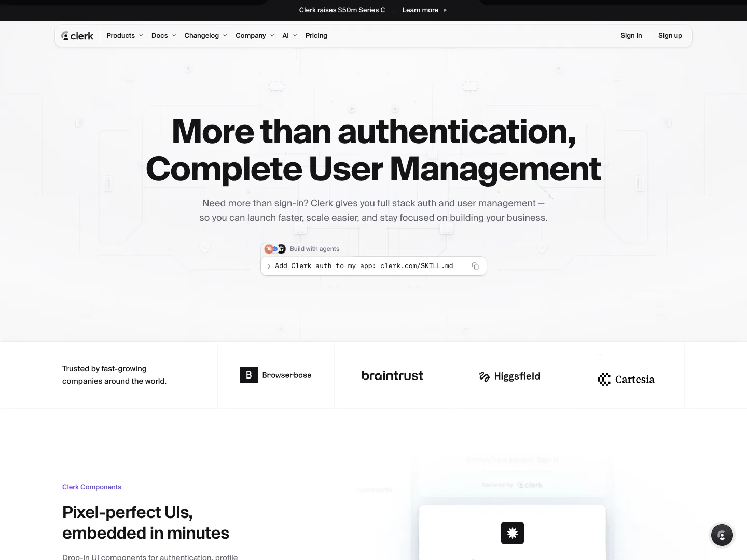The width and height of the screenshot is (747, 560).
Task: Click the Learn more arrow icon
Action: [x=445, y=10]
